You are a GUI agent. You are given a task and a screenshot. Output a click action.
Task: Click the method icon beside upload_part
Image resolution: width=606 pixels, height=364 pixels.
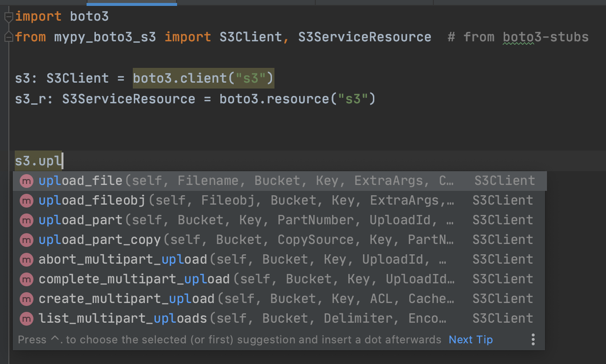click(26, 220)
